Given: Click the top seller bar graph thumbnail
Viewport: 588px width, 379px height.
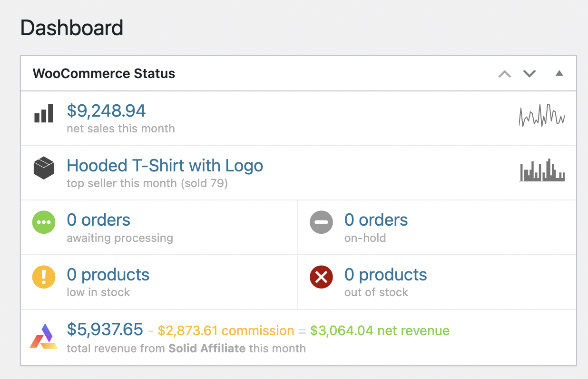Looking at the screenshot, I should pos(542,171).
